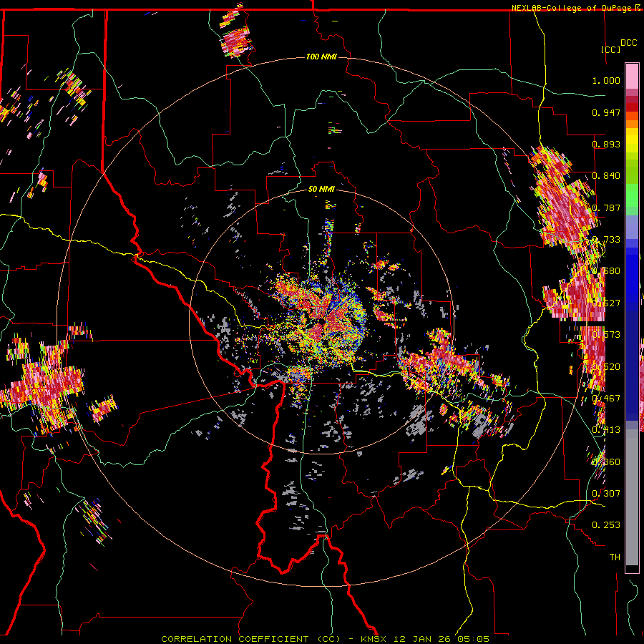Pick the pink top color bar segment
The height and width of the screenshot is (644, 644).
[632, 76]
